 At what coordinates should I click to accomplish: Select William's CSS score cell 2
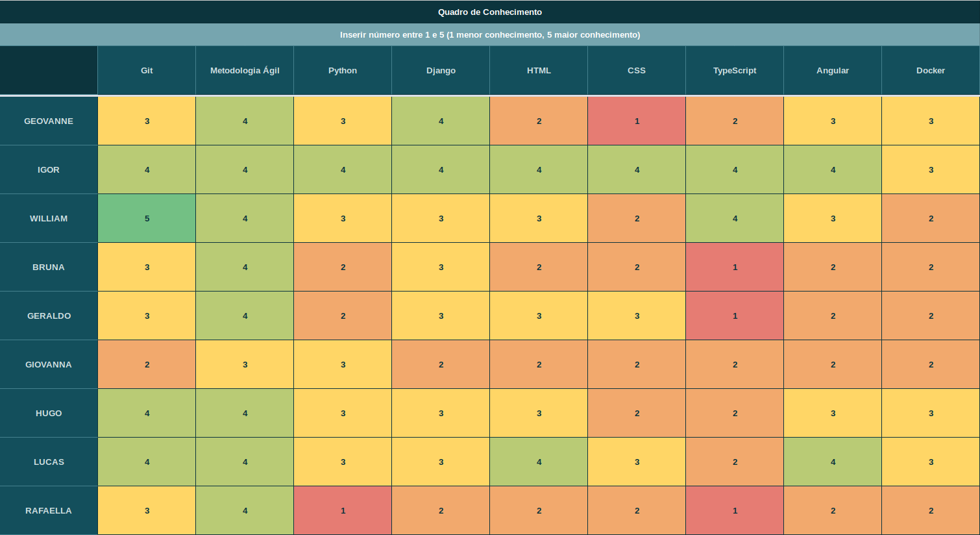[637, 218]
